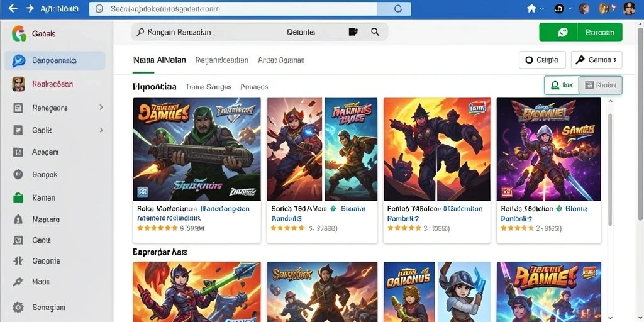Open the second game card's split artwork thumbnail
This screenshot has height=322, width=644.
tap(323, 149)
